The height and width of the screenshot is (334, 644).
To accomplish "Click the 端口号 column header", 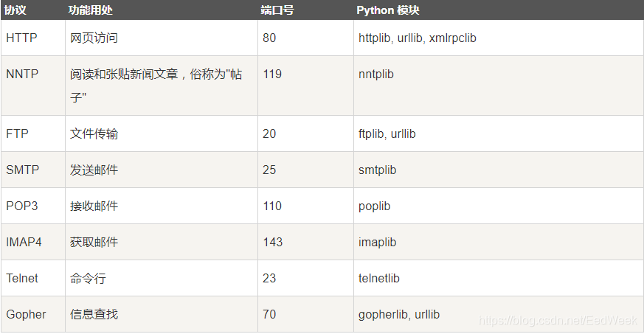I will [305, 10].
